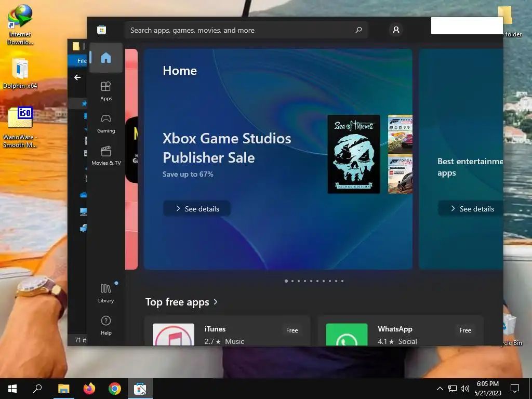
Task: Focus the Search apps, games, movies field
Action: pos(246,30)
